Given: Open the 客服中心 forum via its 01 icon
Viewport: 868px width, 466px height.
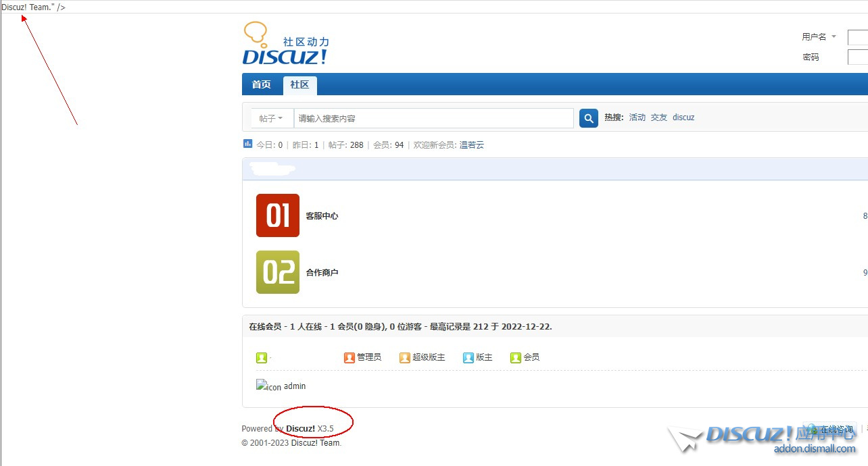Looking at the screenshot, I should (277, 215).
